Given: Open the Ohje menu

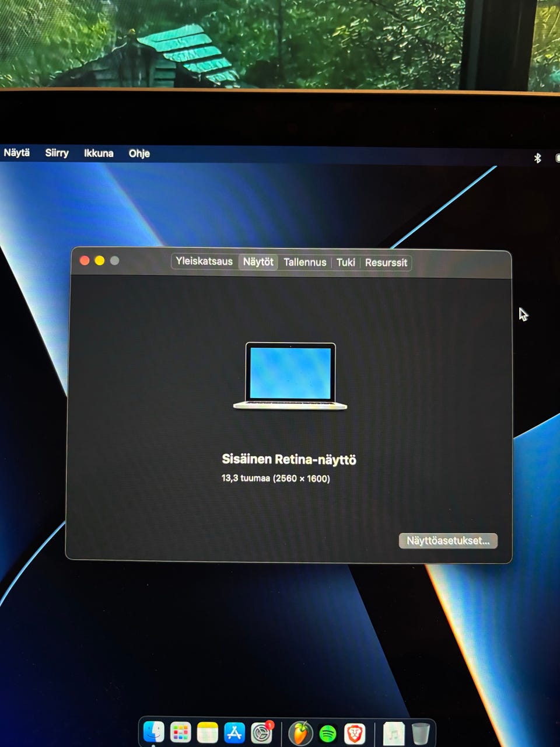Looking at the screenshot, I should tap(139, 153).
